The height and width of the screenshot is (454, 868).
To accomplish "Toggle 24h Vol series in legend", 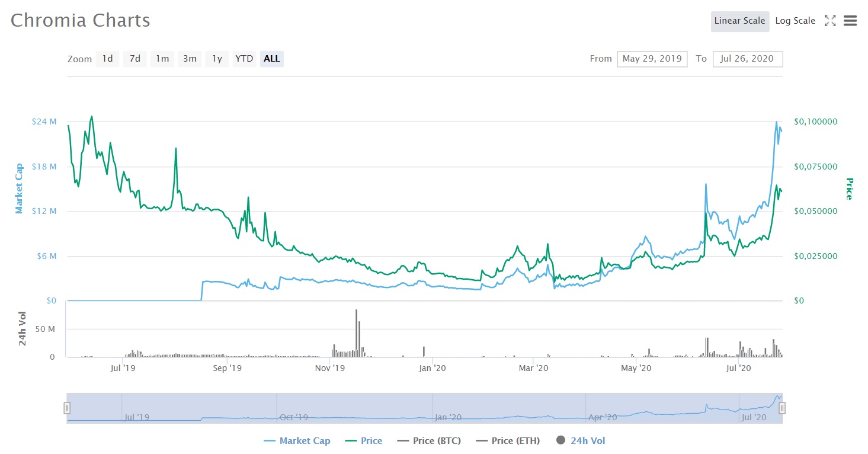I will (581, 441).
